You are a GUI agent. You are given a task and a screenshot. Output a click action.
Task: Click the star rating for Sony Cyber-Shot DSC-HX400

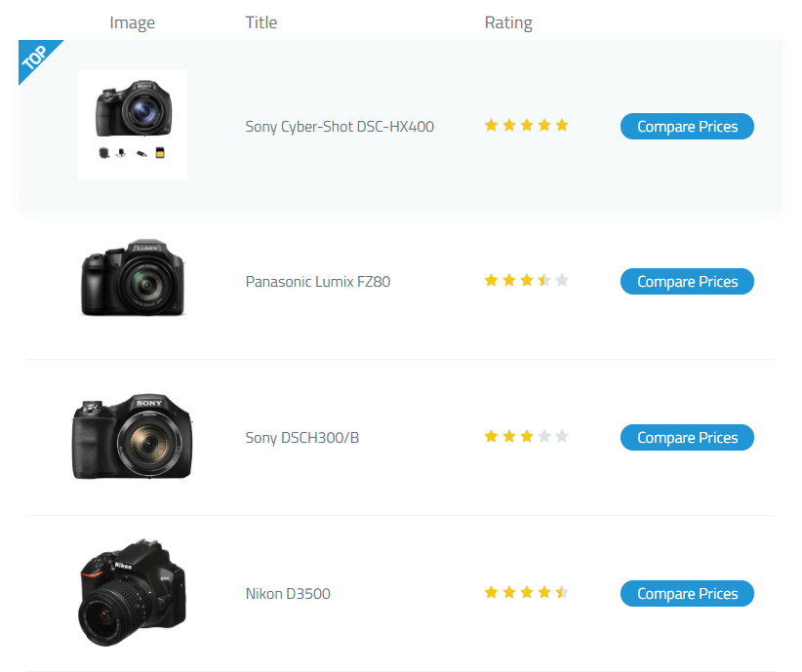click(526, 125)
